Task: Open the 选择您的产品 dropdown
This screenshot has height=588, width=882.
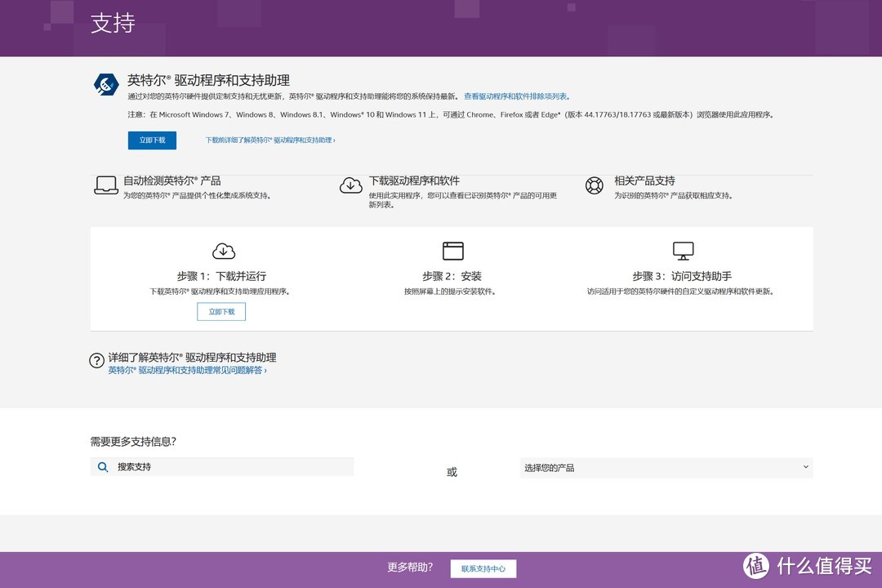Action: (666, 468)
